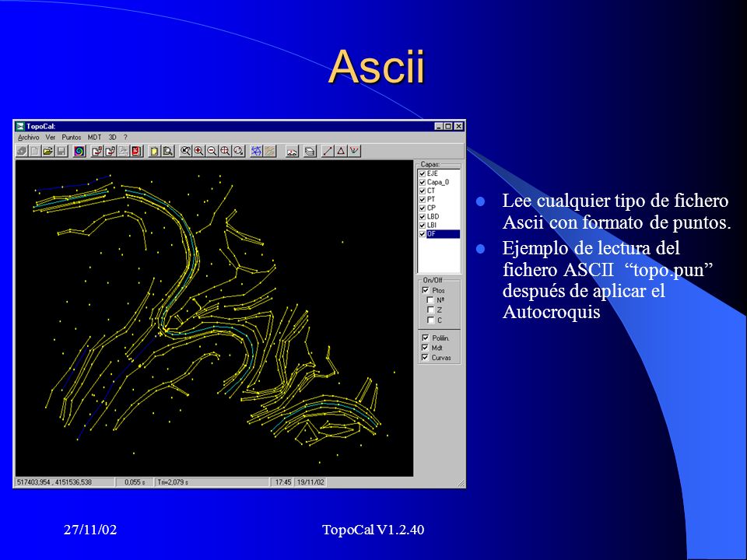747x560 pixels.
Task: Enable the Z elevation checkbox
Action: pyautogui.click(x=430, y=310)
